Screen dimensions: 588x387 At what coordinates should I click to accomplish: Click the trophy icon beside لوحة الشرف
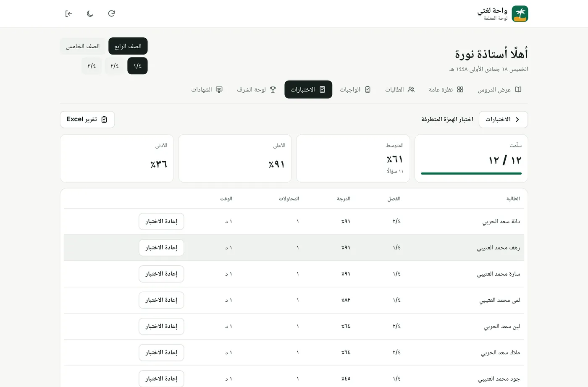tap(273, 89)
